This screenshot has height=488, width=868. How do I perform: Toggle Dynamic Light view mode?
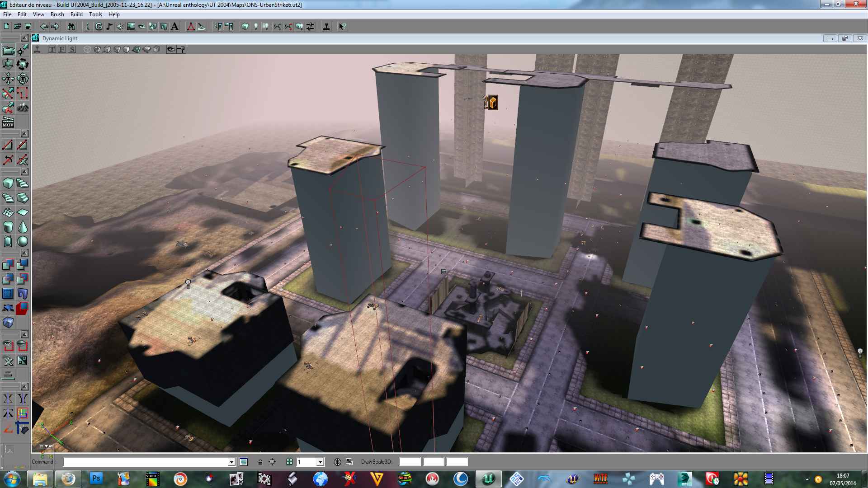(136, 49)
